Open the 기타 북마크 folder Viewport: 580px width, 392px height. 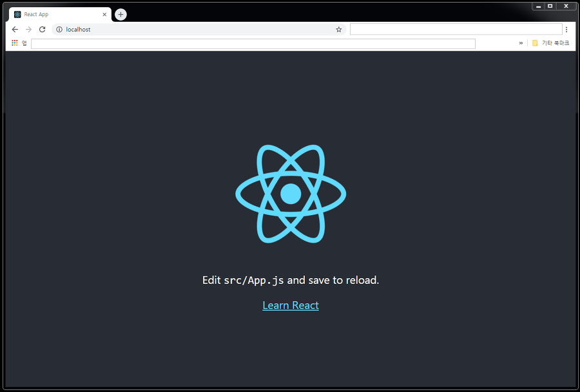click(550, 43)
